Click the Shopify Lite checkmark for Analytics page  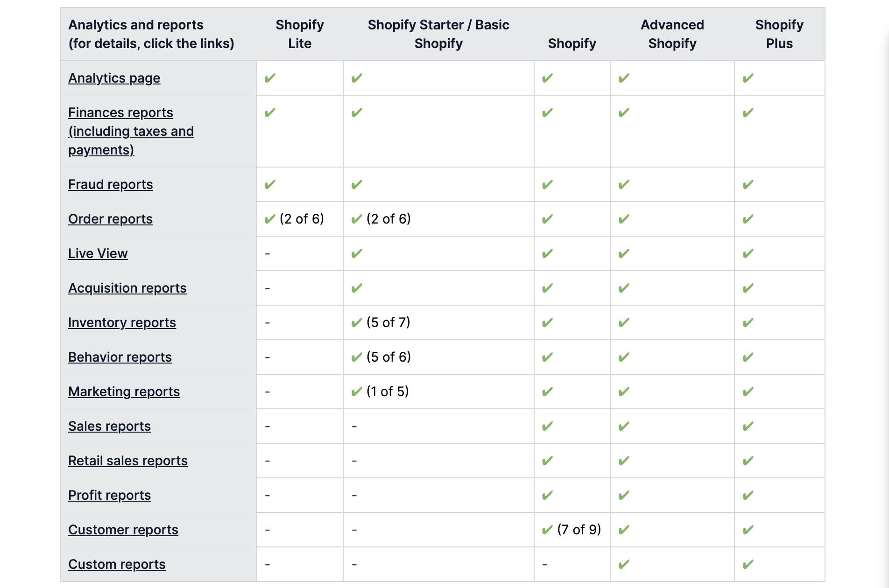(x=270, y=78)
